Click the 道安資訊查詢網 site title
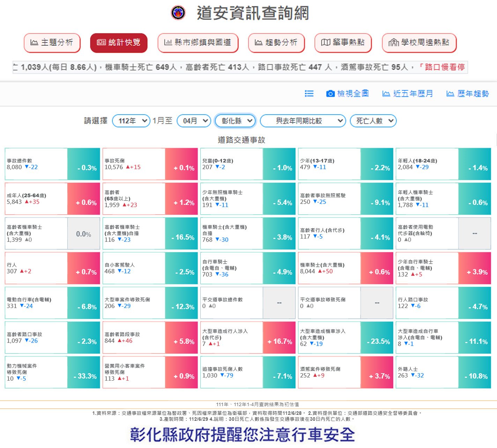This screenshot has width=497, height=448. (253, 13)
